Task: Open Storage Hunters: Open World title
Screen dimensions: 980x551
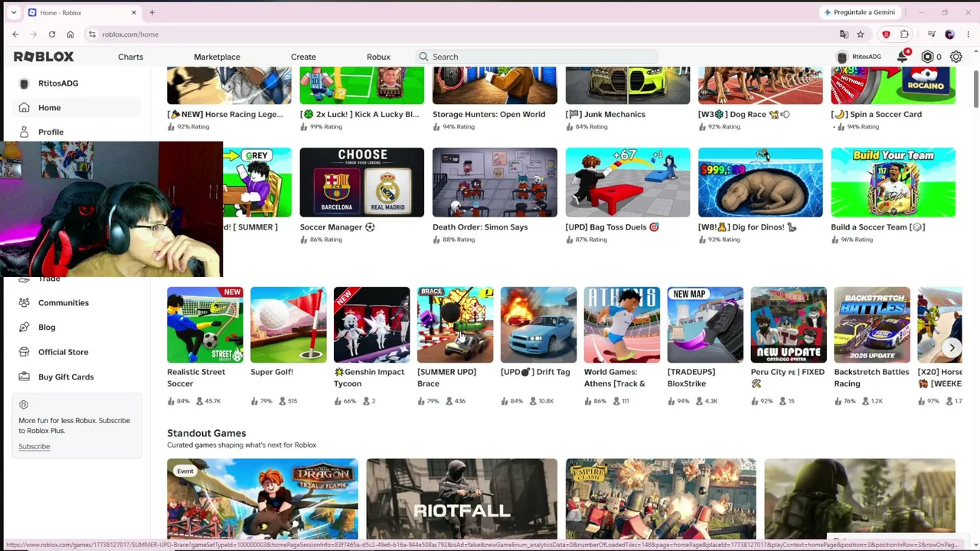Action: [x=489, y=114]
